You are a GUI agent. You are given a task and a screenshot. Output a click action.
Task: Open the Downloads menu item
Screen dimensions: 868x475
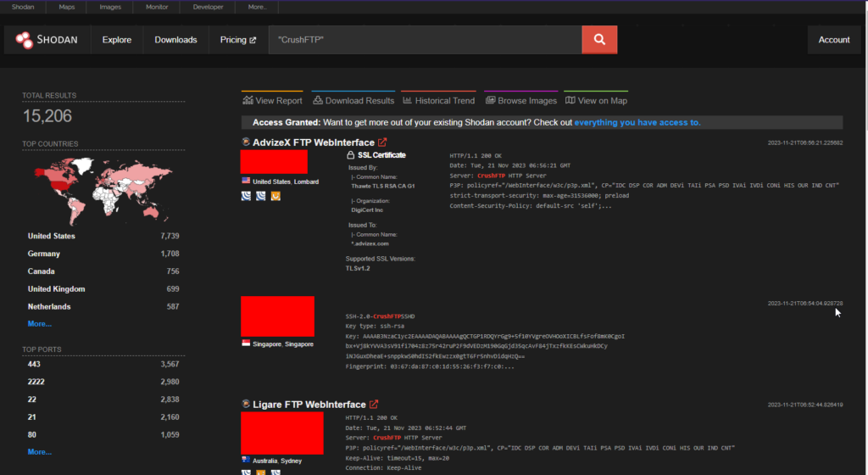click(x=175, y=40)
